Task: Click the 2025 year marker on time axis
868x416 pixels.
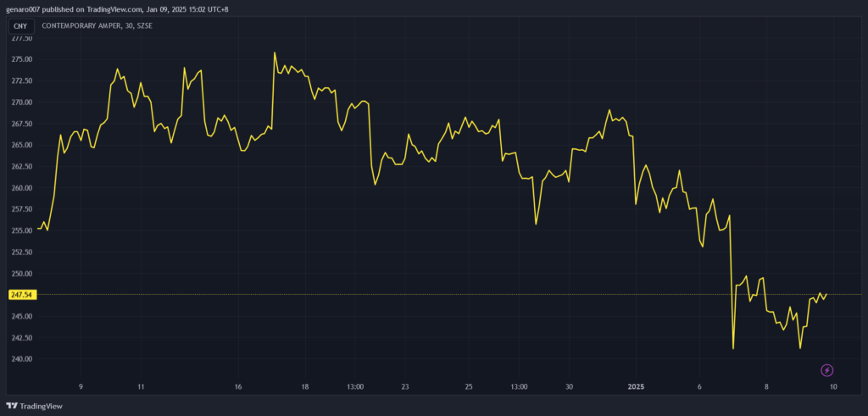Action: 637,387
